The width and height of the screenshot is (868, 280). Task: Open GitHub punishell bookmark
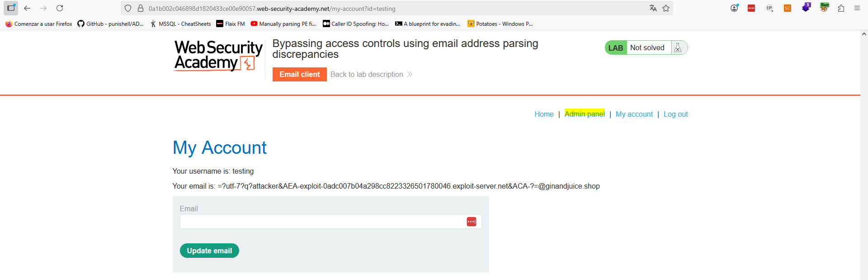111,24
